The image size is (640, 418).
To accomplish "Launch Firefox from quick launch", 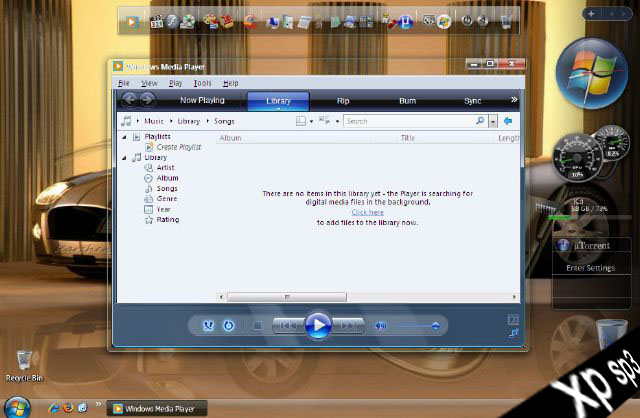I will [x=68, y=407].
